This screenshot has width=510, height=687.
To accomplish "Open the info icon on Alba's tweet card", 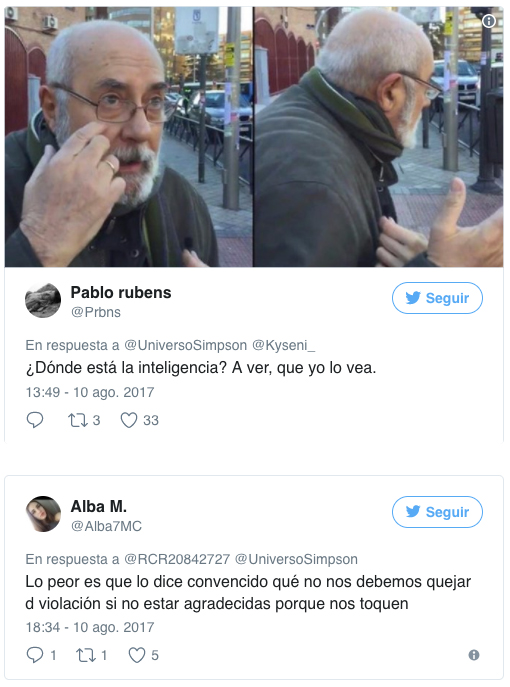I will pos(474,655).
